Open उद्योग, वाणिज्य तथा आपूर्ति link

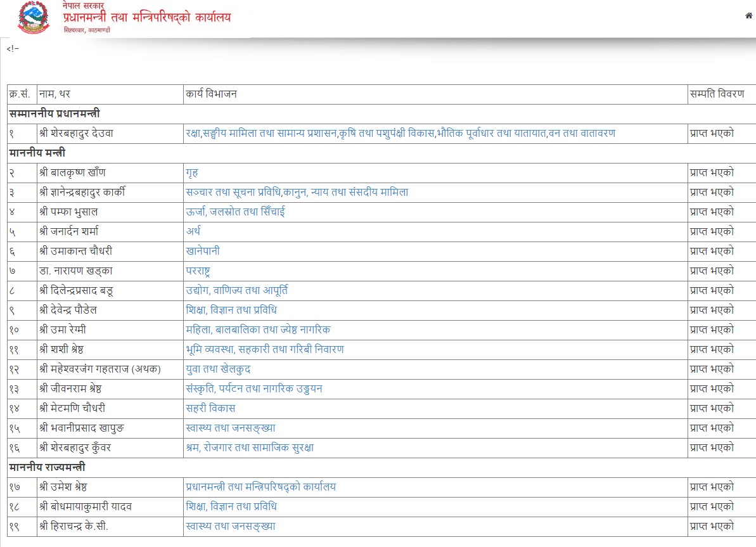pos(237,290)
